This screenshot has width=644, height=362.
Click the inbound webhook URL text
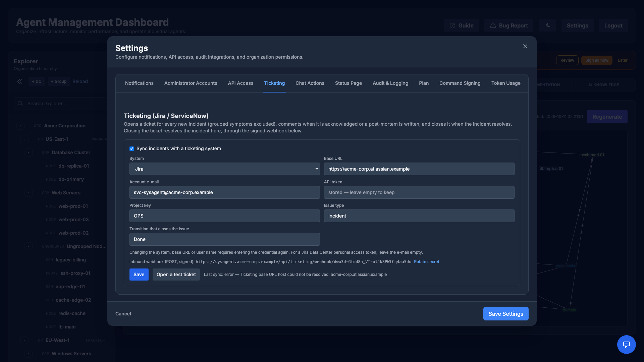click(x=303, y=262)
